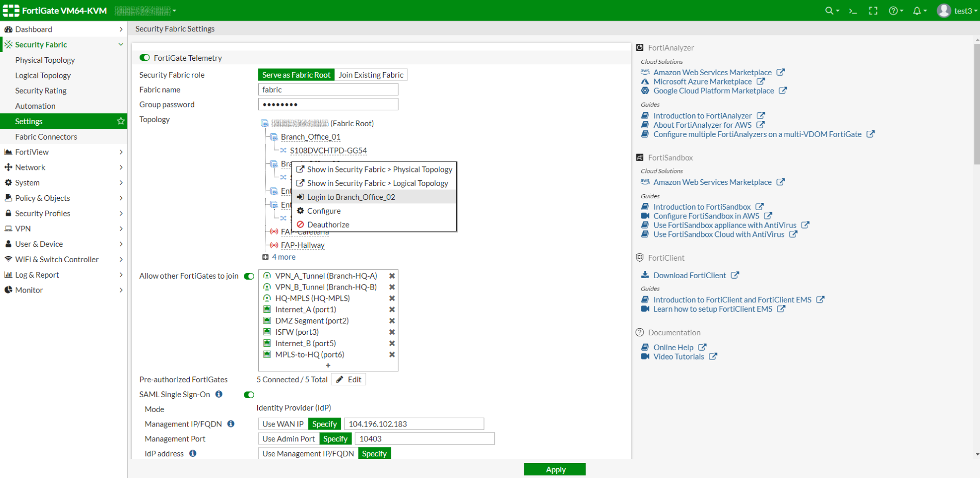Click the IdP address info icon
980x478 pixels.
click(193, 453)
